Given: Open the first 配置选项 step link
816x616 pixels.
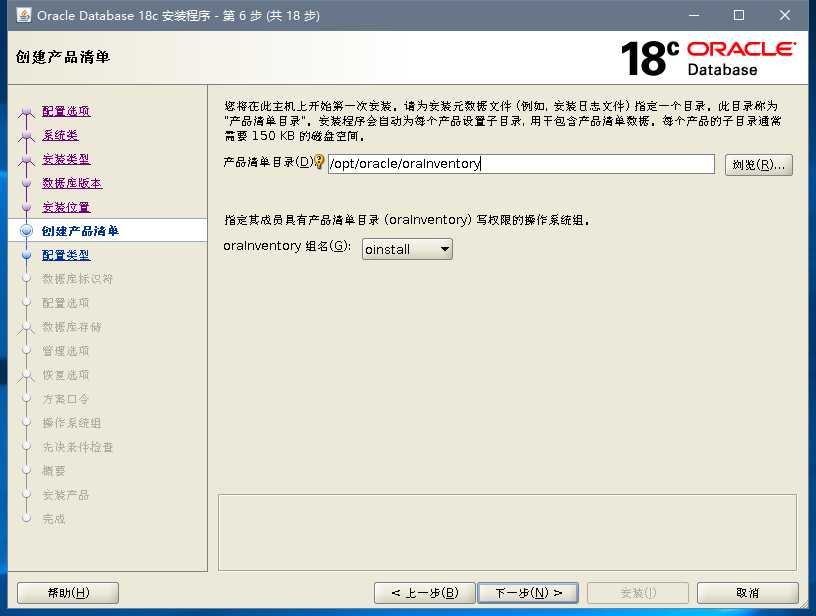Looking at the screenshot, I should 66,111.
